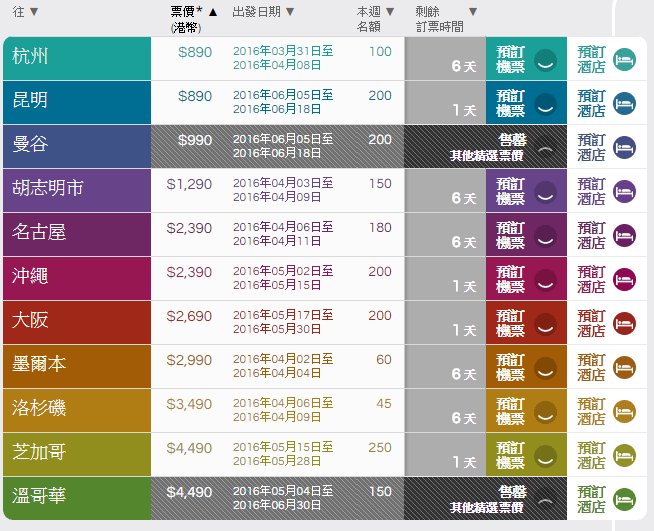Sort by 剩餘訂票時間 column arrow
This screenshot has width=654, height=531.
click(473, 12)
